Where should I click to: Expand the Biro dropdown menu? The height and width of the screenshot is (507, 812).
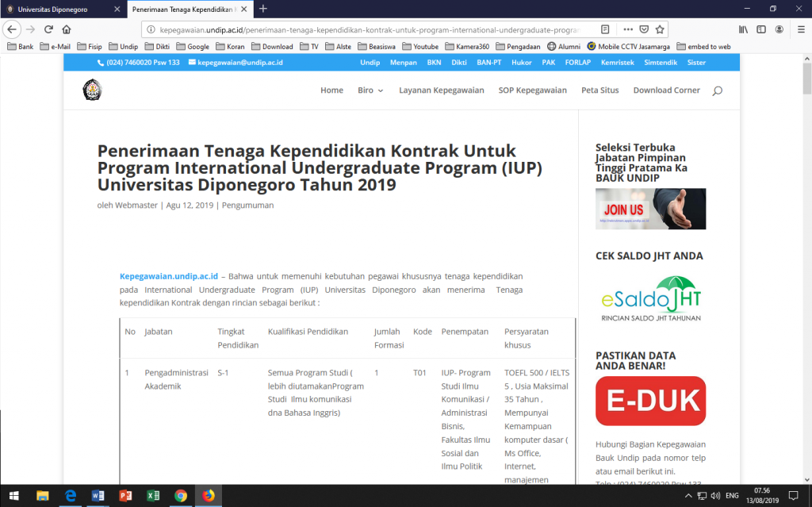coord(370,90)
